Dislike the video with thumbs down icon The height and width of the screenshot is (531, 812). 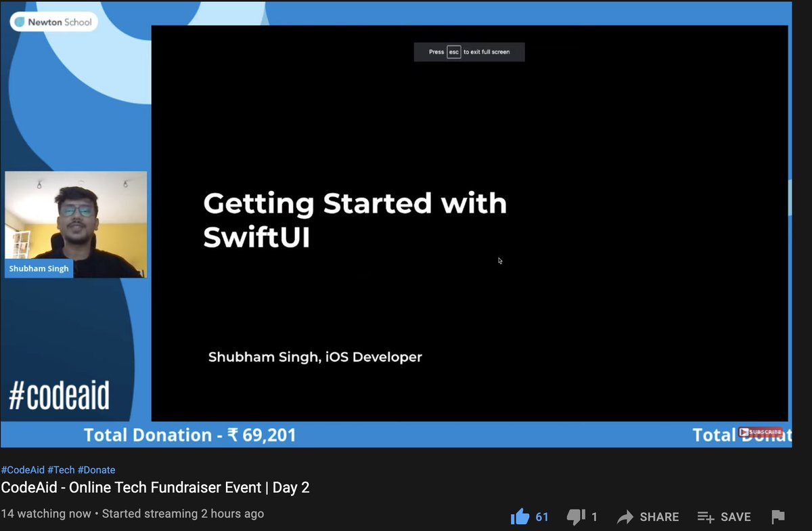576,517
